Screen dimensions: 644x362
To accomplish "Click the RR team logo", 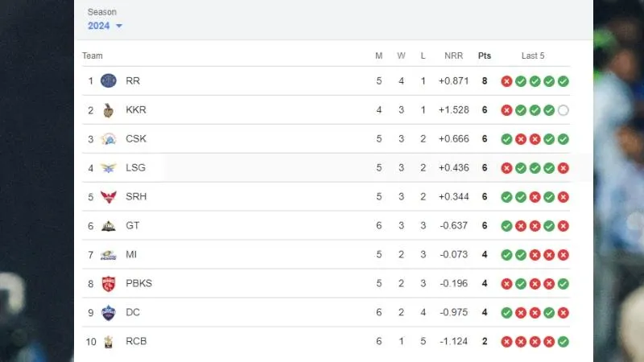I will click(109, 81).
